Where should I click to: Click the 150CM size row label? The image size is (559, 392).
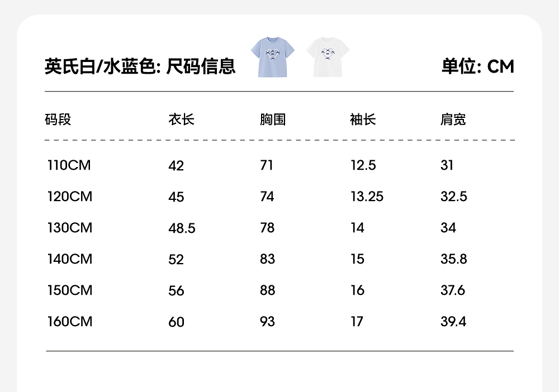[x=70, y=290]
